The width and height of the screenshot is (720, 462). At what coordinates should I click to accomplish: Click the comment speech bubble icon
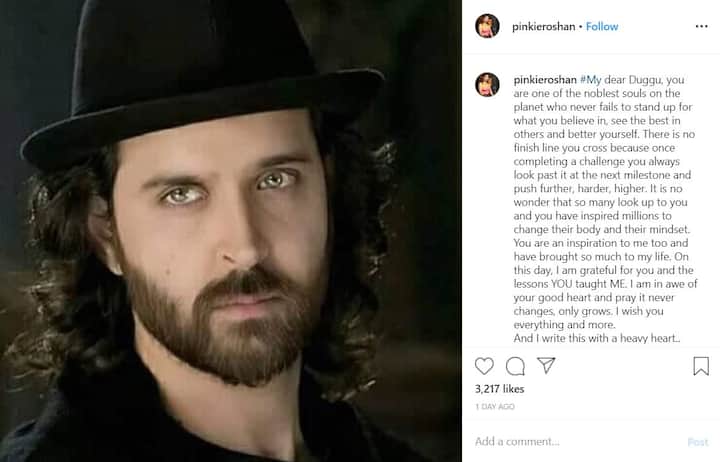click(x=515, y=366)
